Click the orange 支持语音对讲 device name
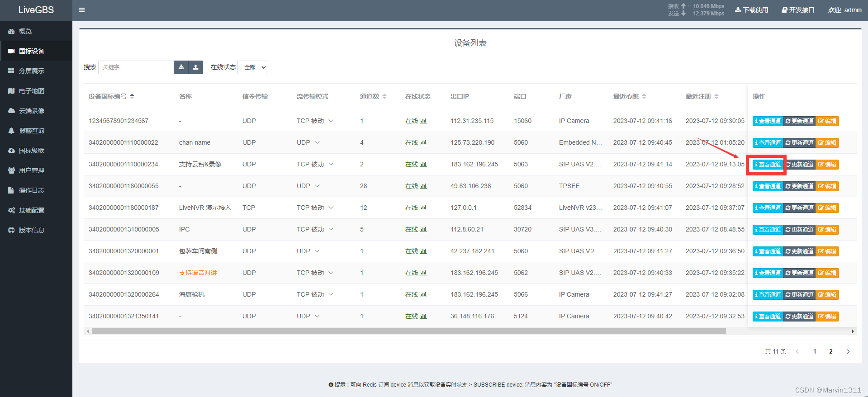 [198, 273]
